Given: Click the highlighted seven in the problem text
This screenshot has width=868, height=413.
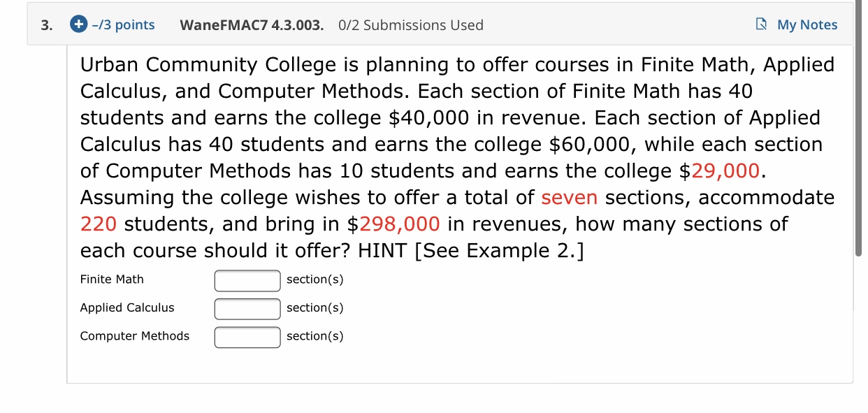Looking at the screenshot, I should click(x=569, y=198).
